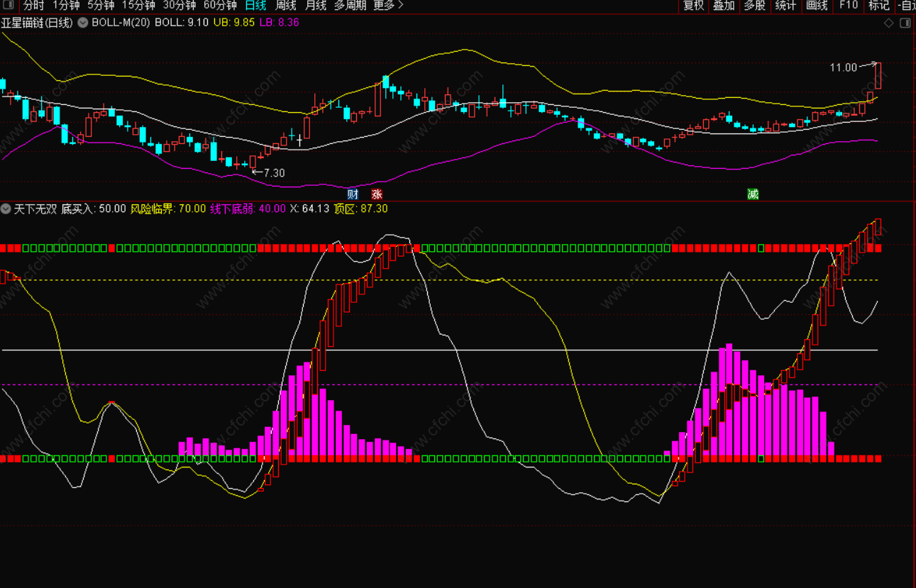Click the panel toggle icon at chart top-right
This screenshot has height=588, width=916.
click(x=905, y=23)
